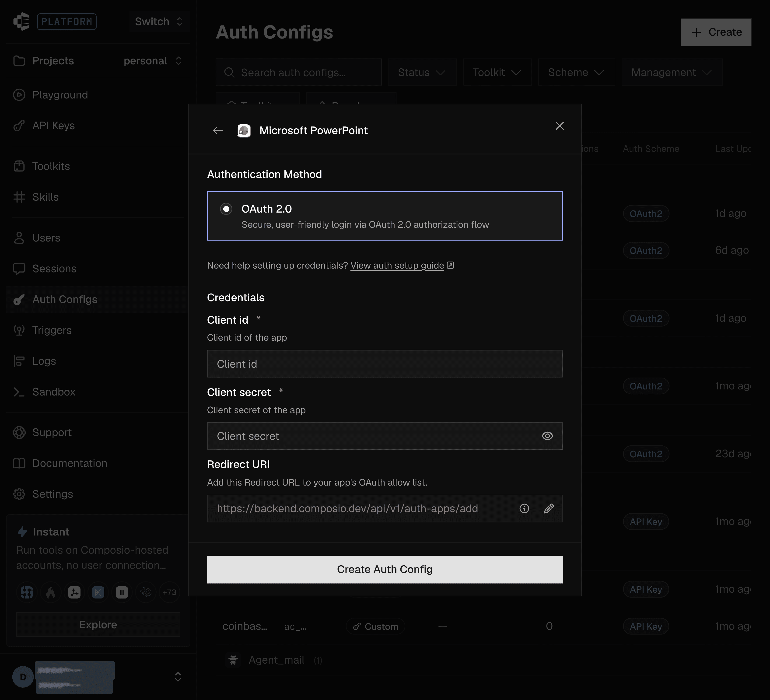This screenshot has width=770, height=700.
Task: Open the Switch workspace selector
Action: click(x=159, y=21)
